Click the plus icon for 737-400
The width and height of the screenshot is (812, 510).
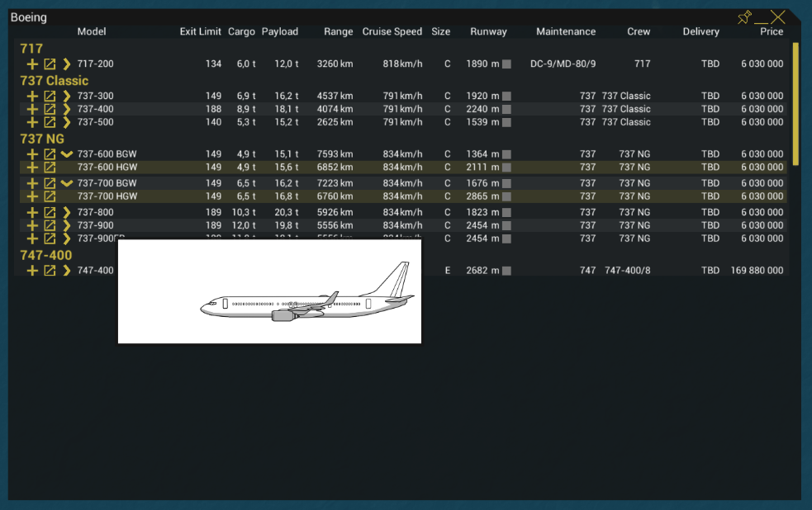tap(32, 109)
